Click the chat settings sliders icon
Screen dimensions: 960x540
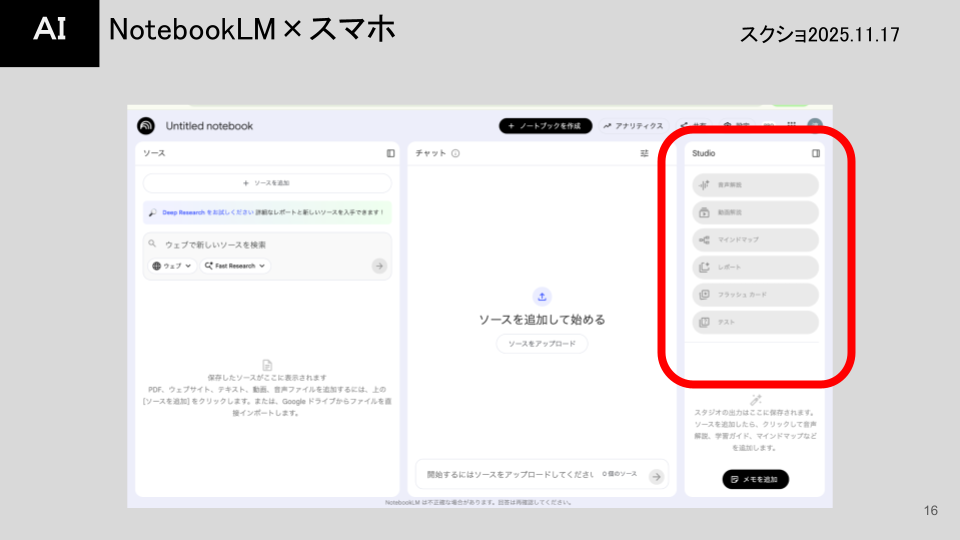click(x=645, y=154)
